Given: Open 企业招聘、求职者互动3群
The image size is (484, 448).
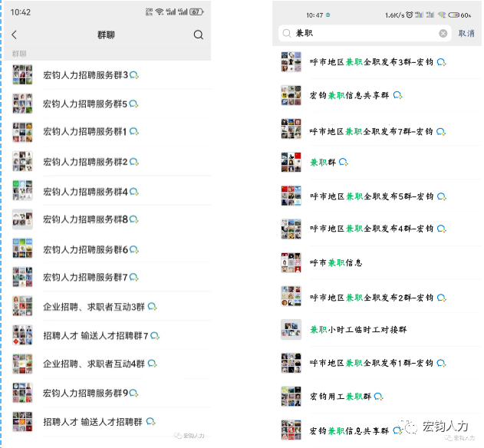Looking at the screenshot, I should pyautogui.click(x=107, y=307).
